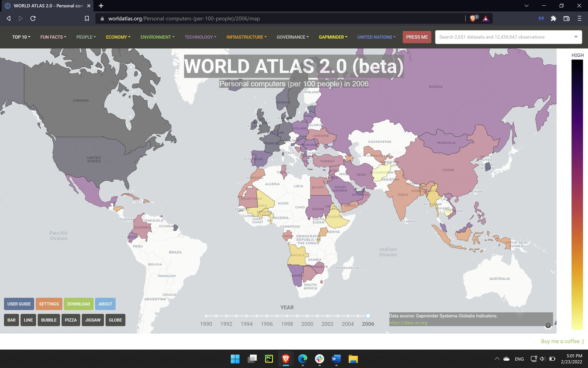This screenshot has width=588, height=368.
Task: Open the data.un.org source link
Action: pos(408,323)
